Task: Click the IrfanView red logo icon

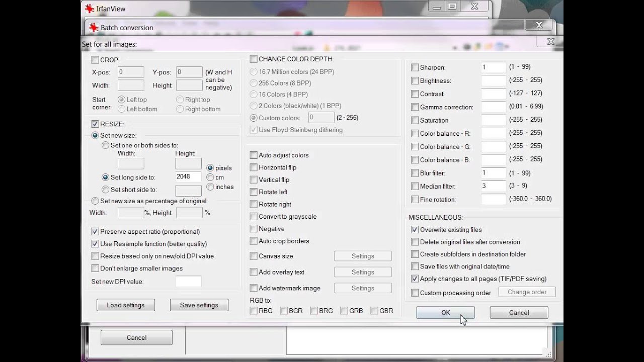Action: point(90,9)
